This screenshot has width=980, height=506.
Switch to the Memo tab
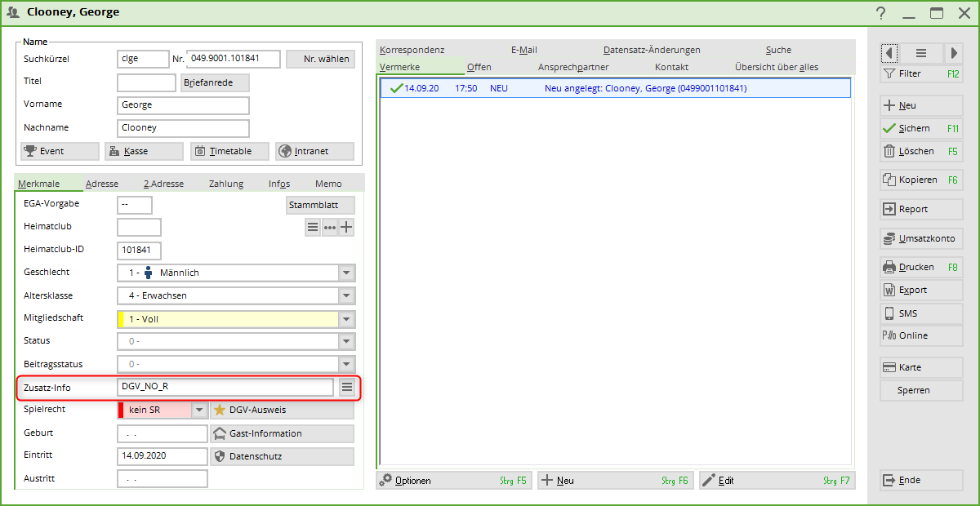tap(328, 184)
